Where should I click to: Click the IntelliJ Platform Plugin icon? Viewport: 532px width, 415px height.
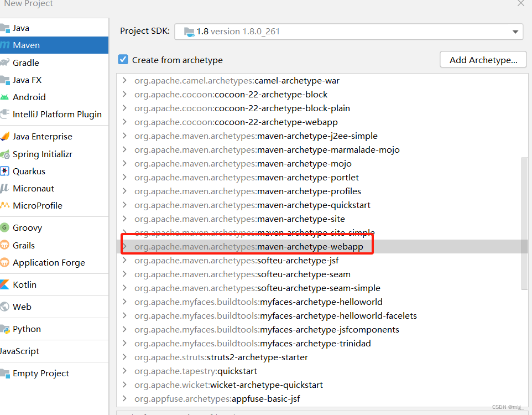click(4, 114)
